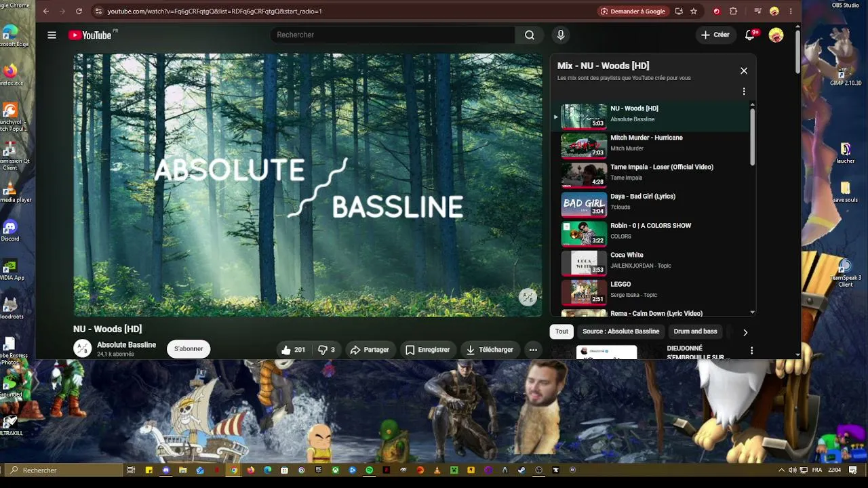This screenshot has width=868, height=488.
Task: Go back with the browser back arrow
Action: [46, 12]
